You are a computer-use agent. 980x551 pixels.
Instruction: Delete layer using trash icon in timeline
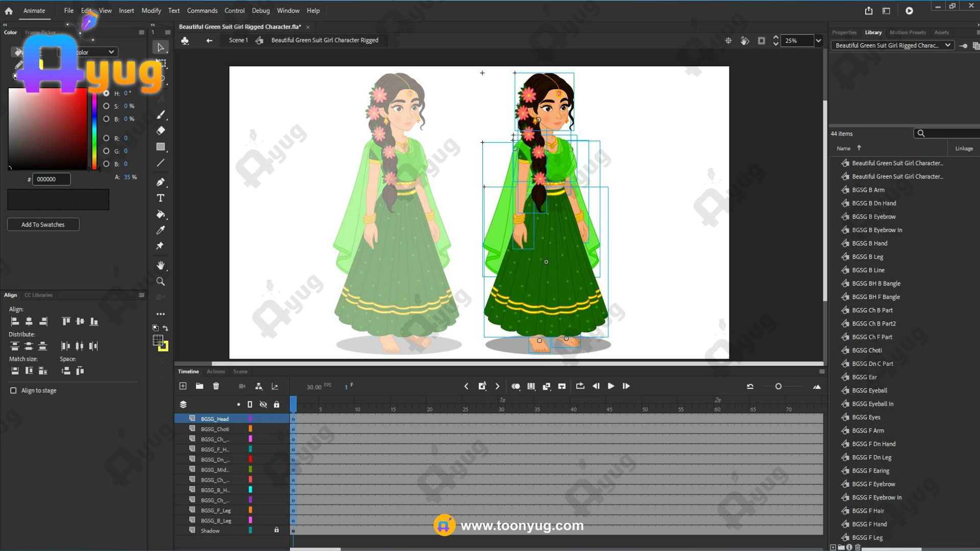click(x=216, y=386)
